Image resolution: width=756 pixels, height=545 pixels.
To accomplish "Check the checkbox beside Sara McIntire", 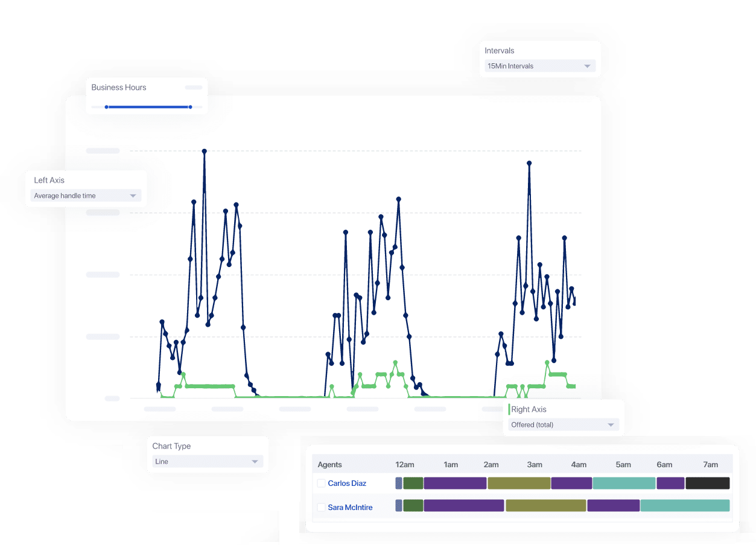I will [321, 507].
